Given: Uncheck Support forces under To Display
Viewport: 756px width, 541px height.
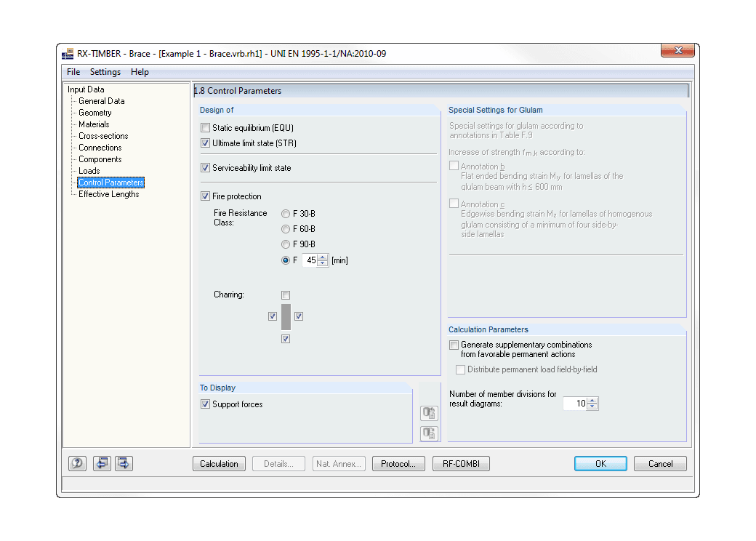Looking at the screenshot, I should tap(205, 404).
